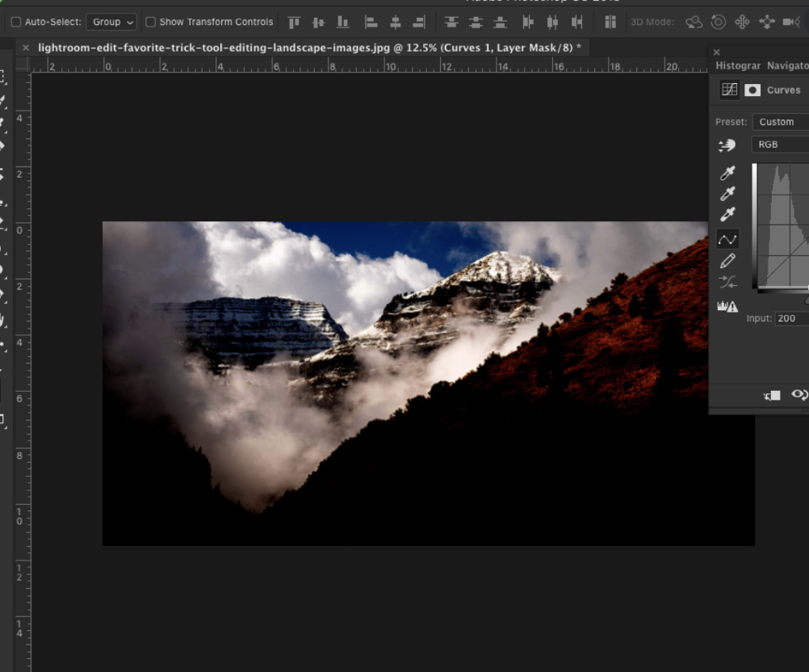Click Align bottom edges icon
809x672 pixels.
coord(342,22)
